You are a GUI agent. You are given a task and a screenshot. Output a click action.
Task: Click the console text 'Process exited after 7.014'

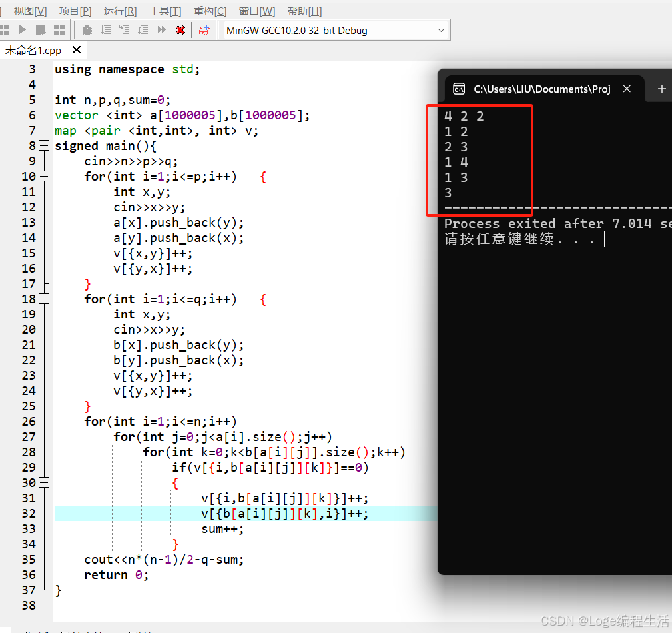coord(547,223)
